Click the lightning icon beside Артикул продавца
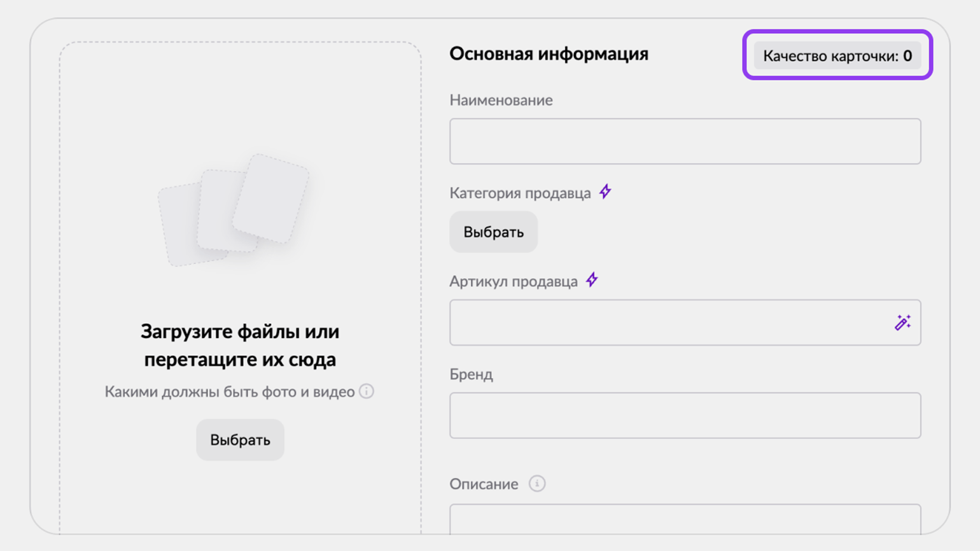The width and height of the screenshot is (980, 551). [592, 279]
